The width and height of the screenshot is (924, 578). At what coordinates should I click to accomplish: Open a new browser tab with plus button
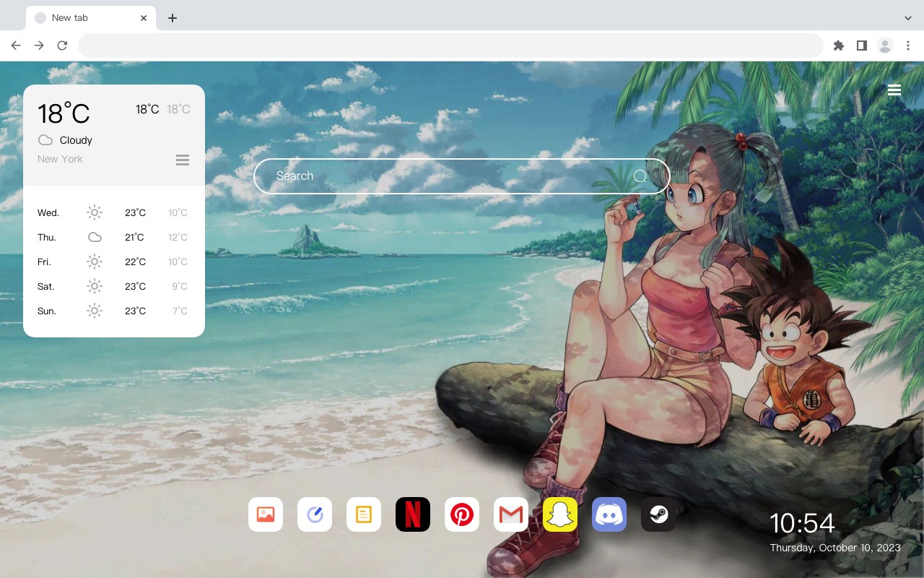(173, 18)
